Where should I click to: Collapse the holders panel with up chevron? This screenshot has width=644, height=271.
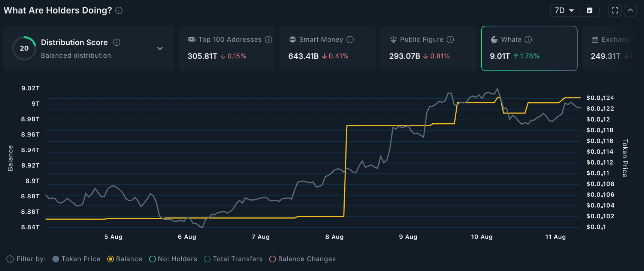[631, 10]
